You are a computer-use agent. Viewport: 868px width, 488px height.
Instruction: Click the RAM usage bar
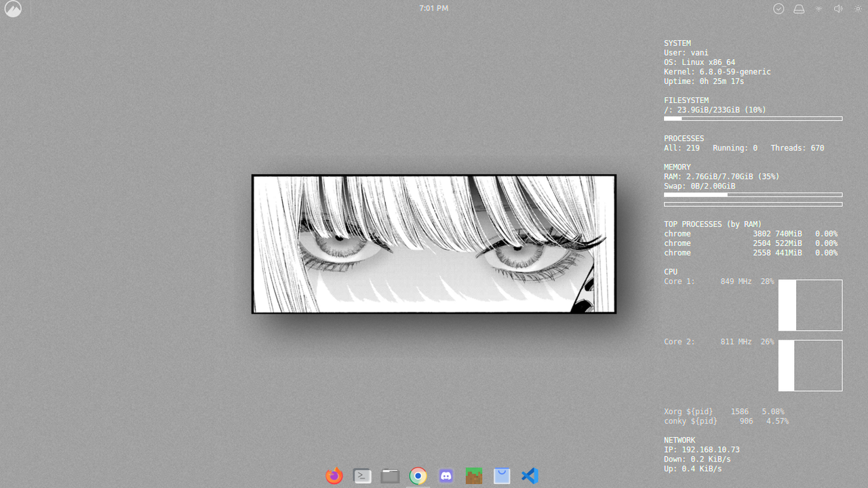click(753, 195)
